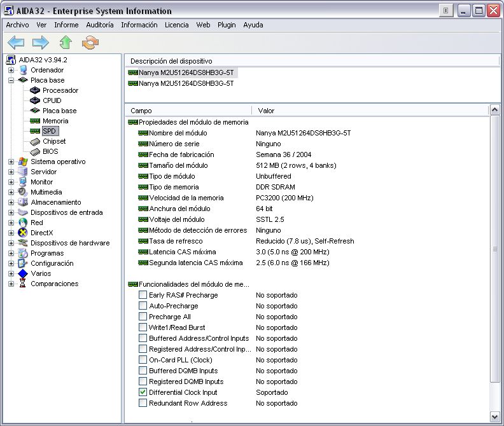The image size is (504, 426).
Task: Click the Dispositivos de entrada icon
Action: [23, 212]
